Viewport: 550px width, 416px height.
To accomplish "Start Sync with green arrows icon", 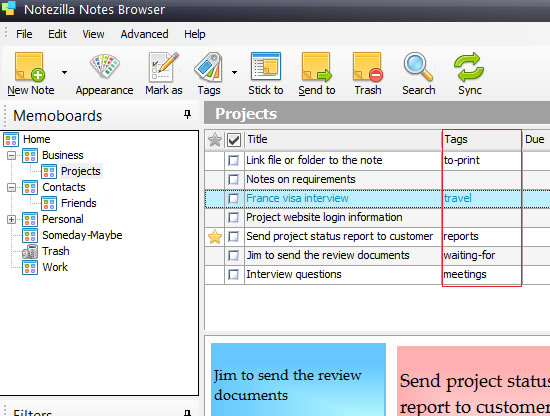I will [469, 67].
